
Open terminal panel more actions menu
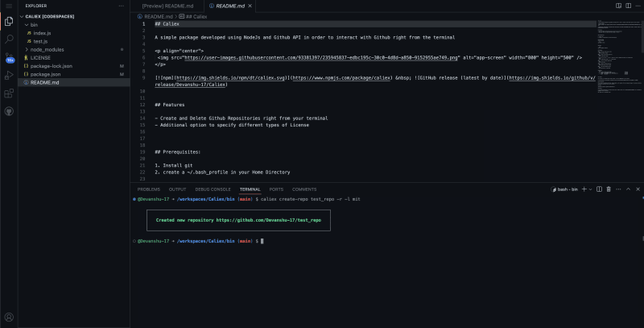pyautogui.click(x=618, y=189)
